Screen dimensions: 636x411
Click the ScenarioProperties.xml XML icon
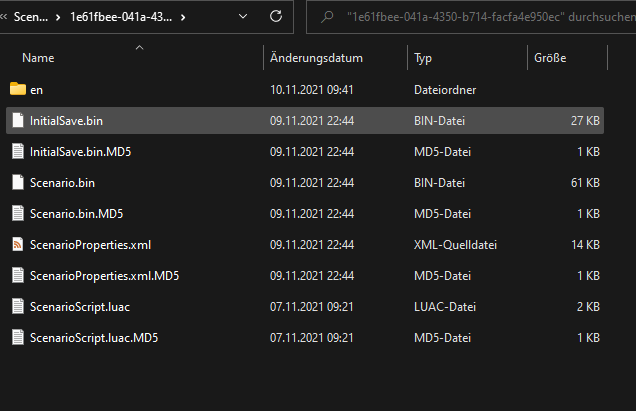[x=17, y=244]
